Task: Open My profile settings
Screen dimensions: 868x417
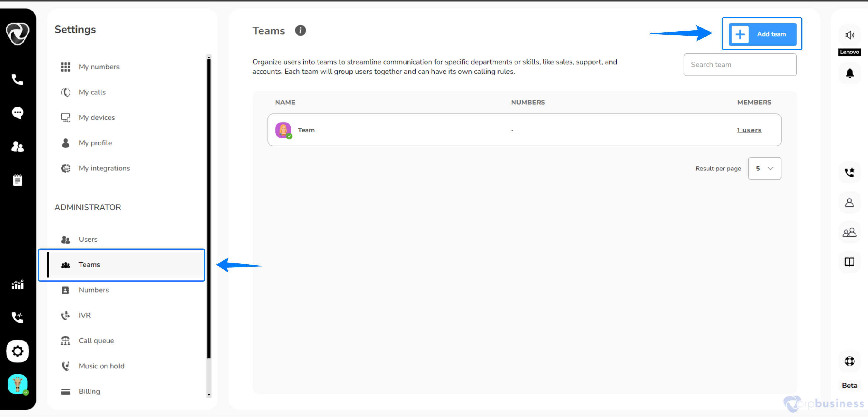Action: pos(95,143)
